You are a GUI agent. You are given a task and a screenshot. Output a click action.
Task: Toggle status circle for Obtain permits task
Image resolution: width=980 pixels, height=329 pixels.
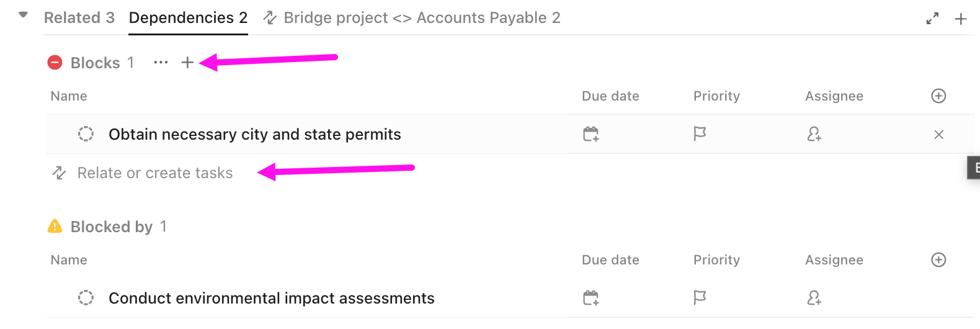(86, 134)
